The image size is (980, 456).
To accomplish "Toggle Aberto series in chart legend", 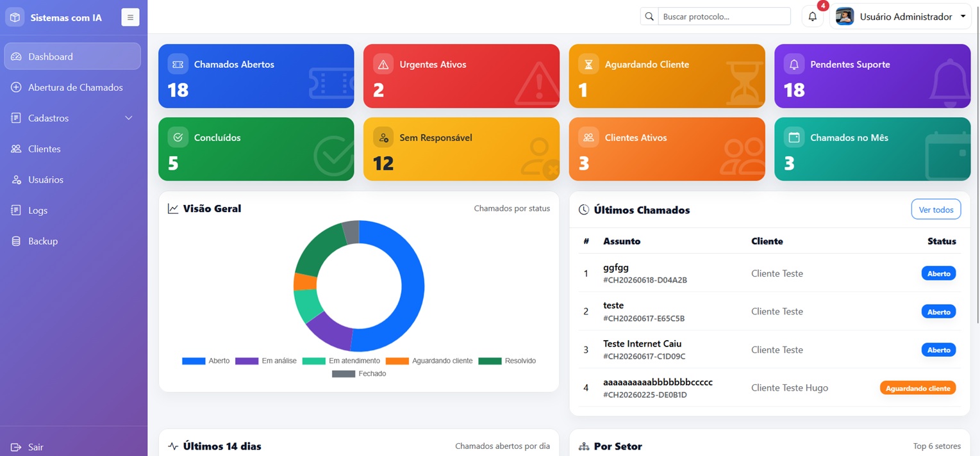I will (x=206, y=361).
